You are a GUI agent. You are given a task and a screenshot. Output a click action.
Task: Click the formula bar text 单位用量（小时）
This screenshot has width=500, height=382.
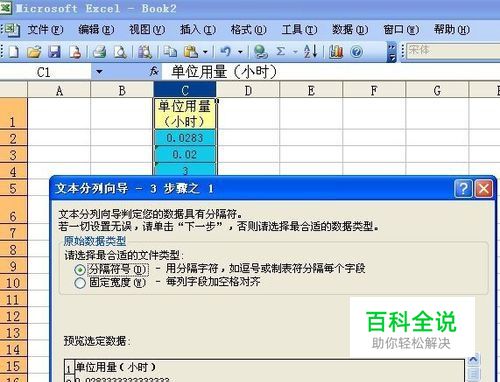click(224, 72)
